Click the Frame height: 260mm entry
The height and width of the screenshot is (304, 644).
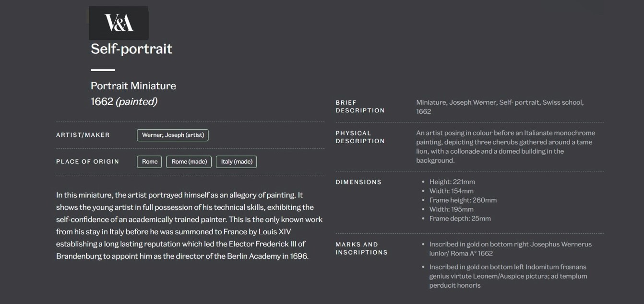[x=463, y=200]
